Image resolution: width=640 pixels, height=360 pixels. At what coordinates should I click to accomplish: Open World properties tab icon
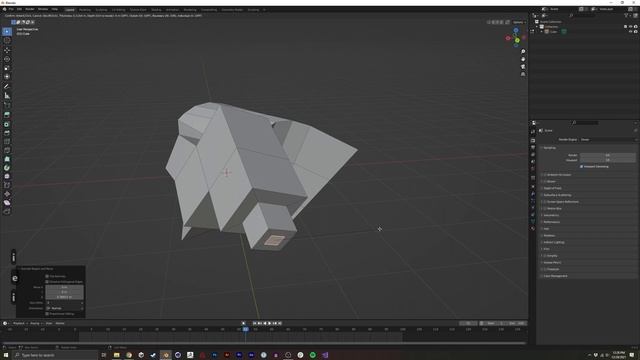[533, 168]
